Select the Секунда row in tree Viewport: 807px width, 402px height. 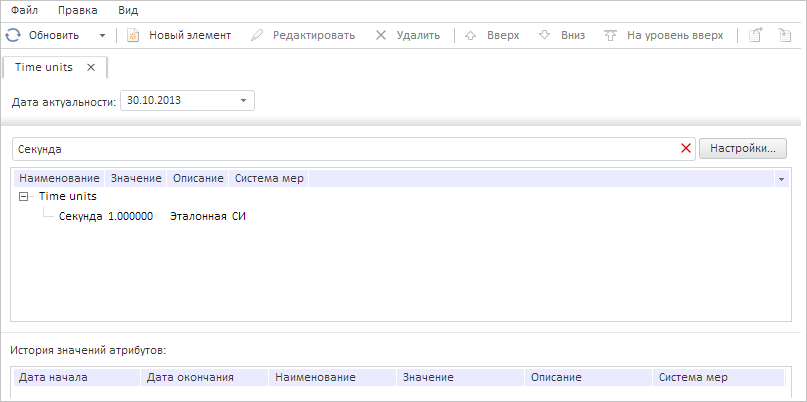coord(80,216)
